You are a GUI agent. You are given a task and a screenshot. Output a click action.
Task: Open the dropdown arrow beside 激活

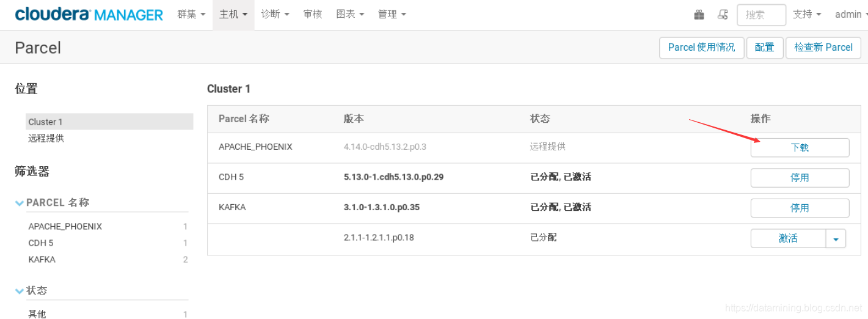click(836, 238)
